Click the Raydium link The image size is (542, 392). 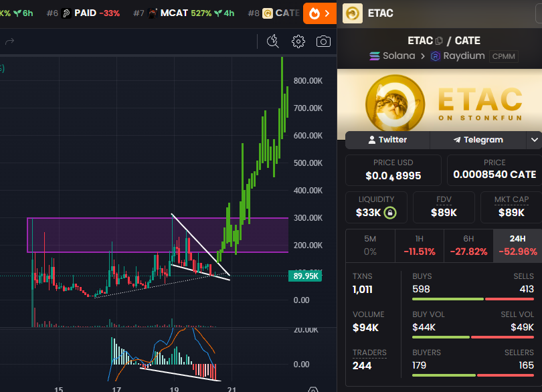pos(458,56)
